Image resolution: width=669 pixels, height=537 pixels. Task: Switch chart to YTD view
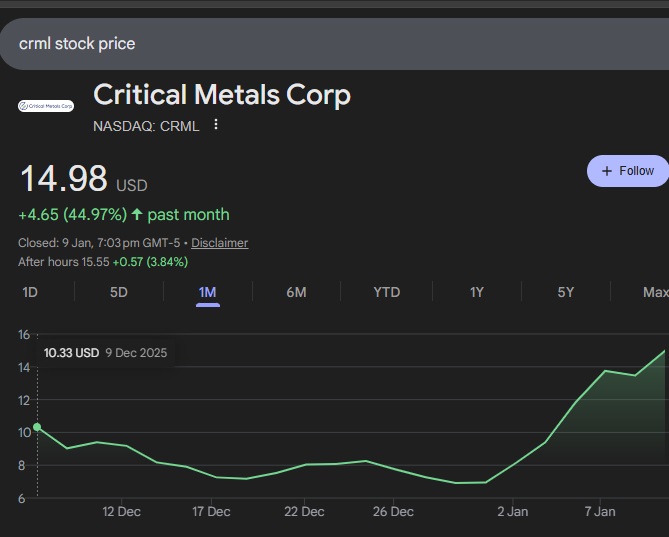pos(386,292)
